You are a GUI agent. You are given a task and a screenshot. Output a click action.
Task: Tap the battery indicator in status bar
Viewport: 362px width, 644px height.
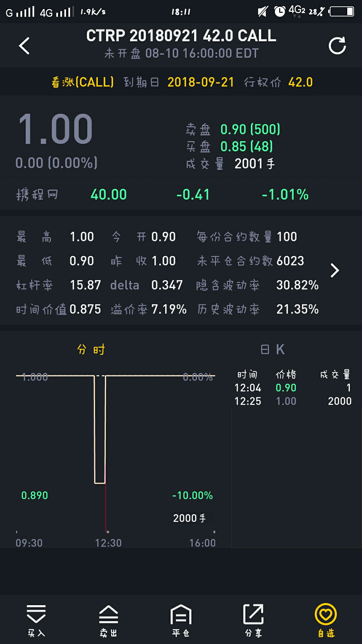(x=342, y=12)
